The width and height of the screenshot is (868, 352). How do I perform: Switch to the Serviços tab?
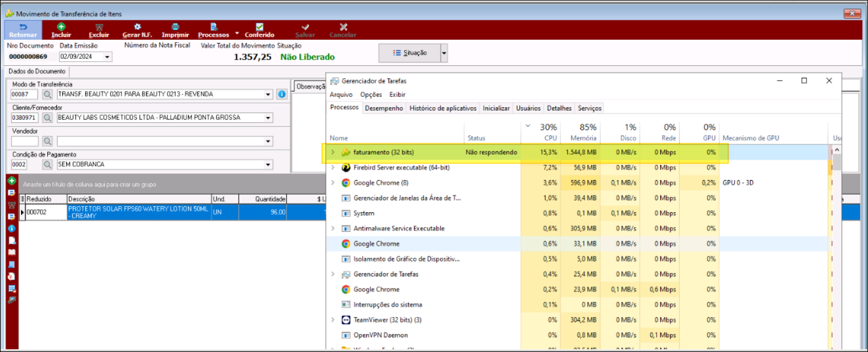[590, 108]
